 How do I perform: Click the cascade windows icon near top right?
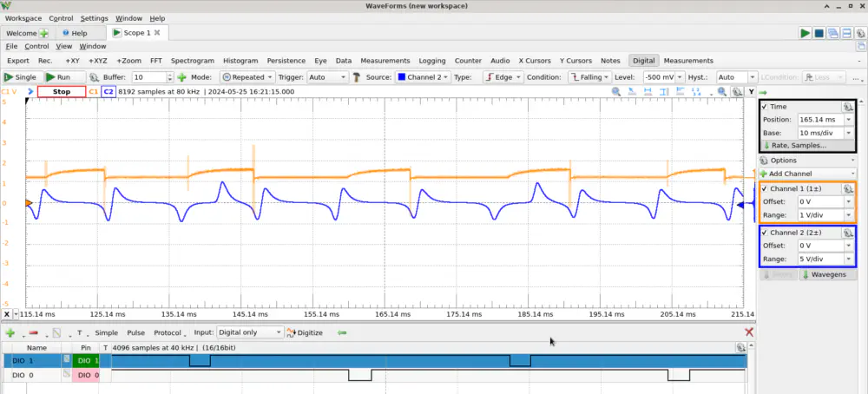click(x=833, y=33)
